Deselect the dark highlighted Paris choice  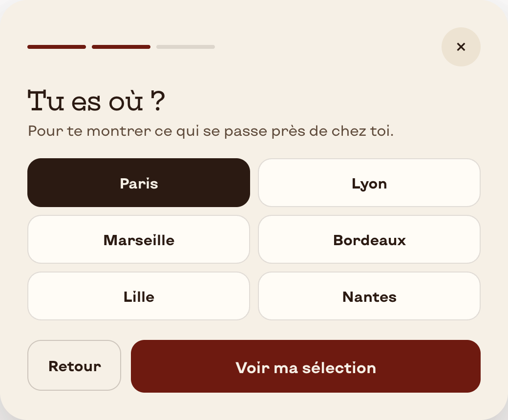(139, 183)
